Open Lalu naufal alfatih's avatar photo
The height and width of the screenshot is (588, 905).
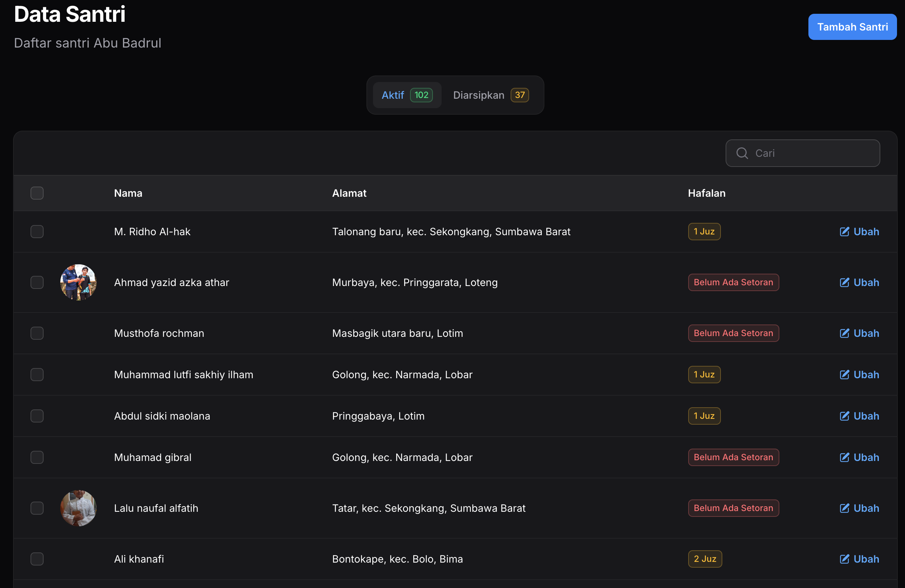coord(78,508)
